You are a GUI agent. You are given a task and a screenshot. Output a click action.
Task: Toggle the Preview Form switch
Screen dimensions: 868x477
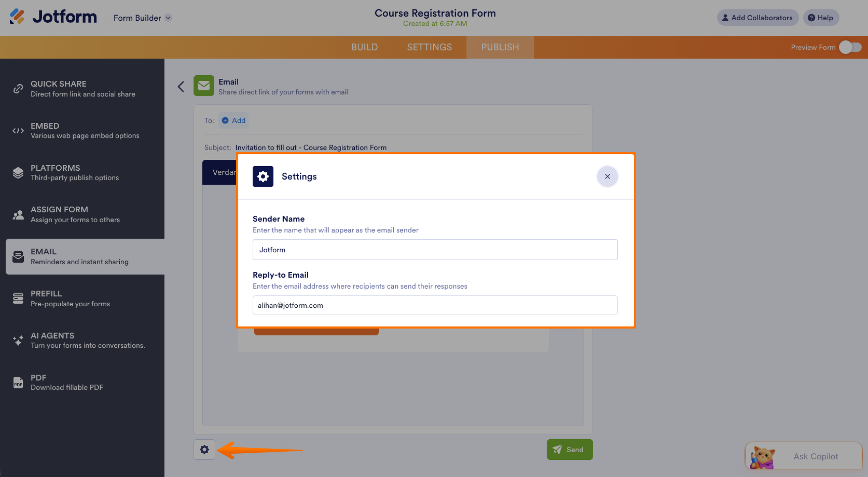pos(850,47)
